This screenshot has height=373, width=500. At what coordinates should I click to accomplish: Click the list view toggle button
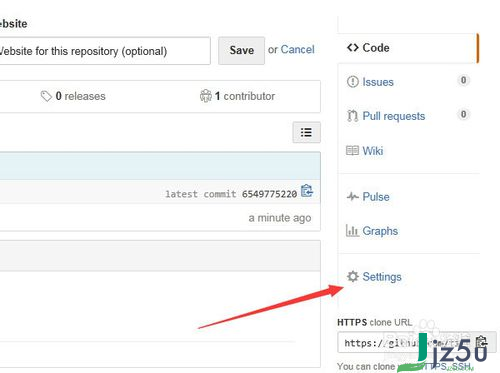[306, 132]
